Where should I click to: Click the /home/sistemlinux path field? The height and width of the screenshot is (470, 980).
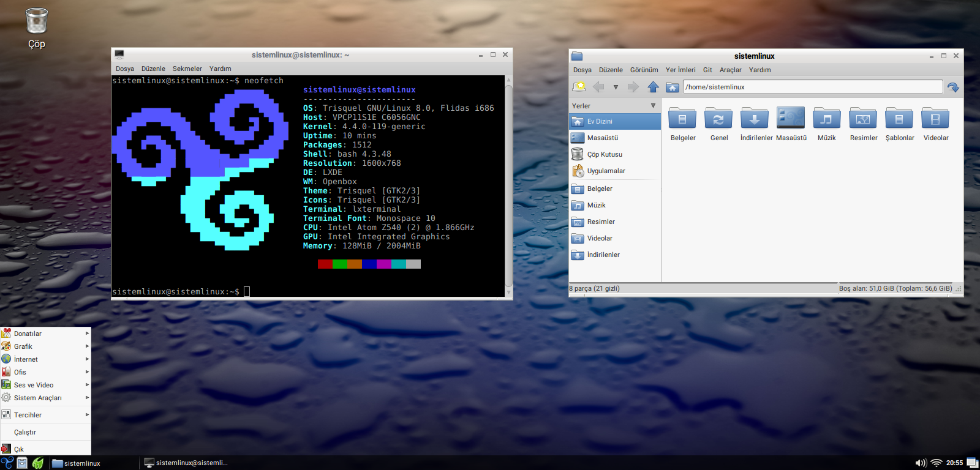[x=813, y=87]
